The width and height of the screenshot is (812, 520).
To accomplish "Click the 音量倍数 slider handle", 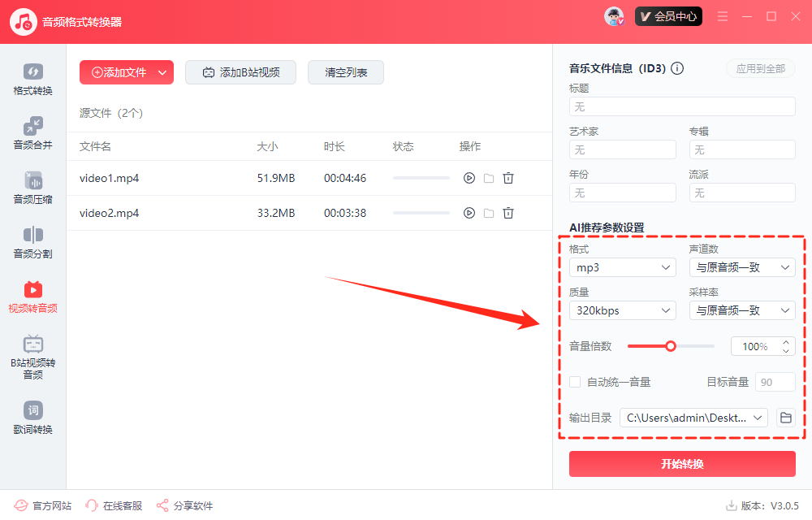I will pyautogui.click(x=671, y=346).
